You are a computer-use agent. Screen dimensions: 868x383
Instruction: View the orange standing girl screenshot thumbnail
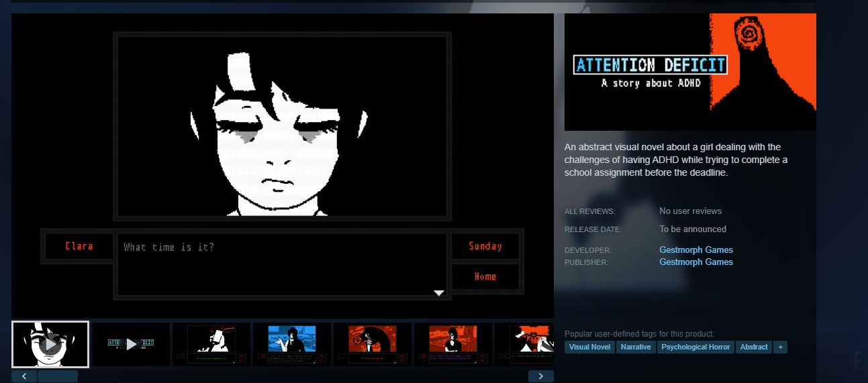(x=453, y=344)
